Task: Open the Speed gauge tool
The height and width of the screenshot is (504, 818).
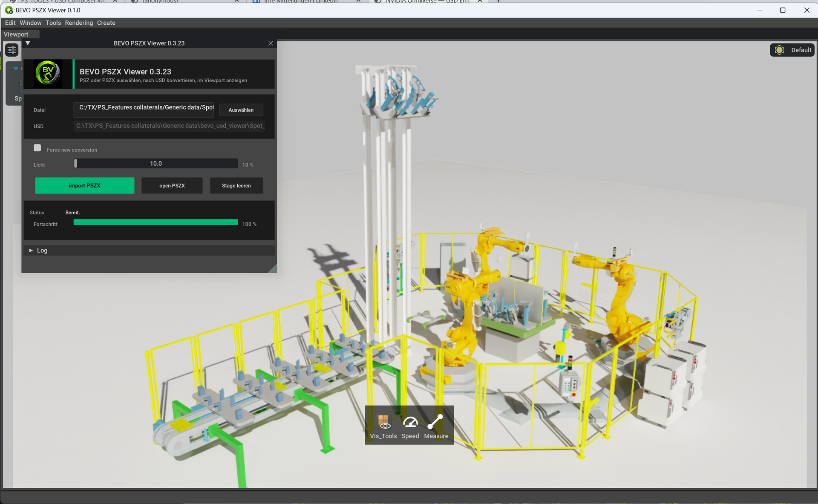Action: pos(410,426)
